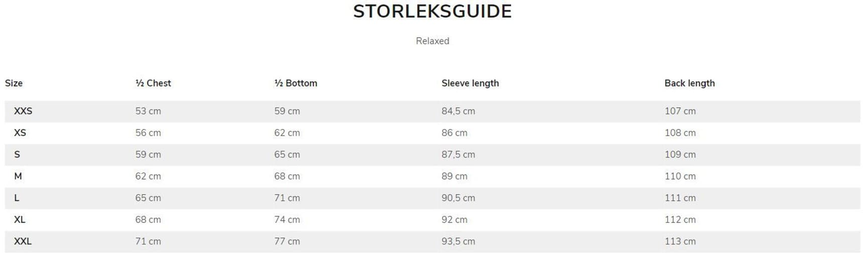Select the M size row
Screen dimensions: 868x256
pos(18,176)
